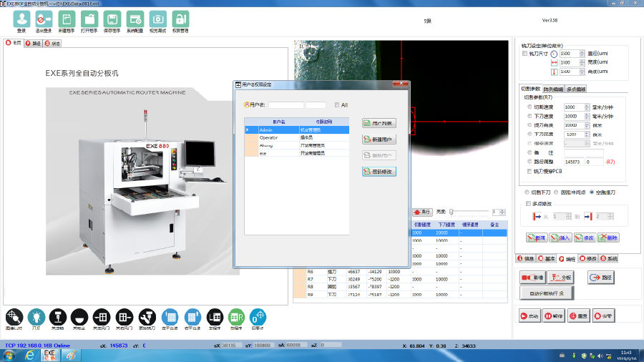This screenshot has height=362, width=644.
Task: Click the New User button in dialog
Action: (379, 139)
